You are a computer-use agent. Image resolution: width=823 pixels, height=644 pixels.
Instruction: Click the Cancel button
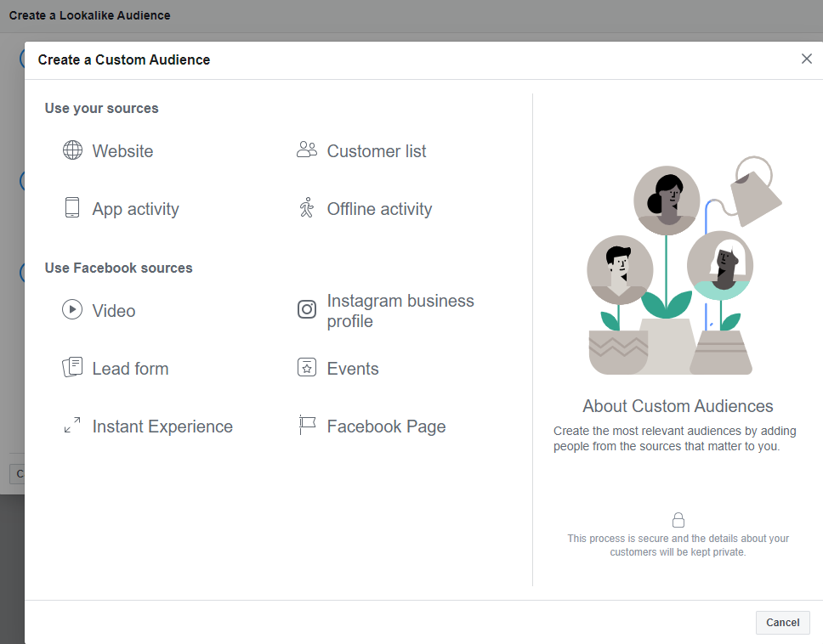tap(782, 623)
